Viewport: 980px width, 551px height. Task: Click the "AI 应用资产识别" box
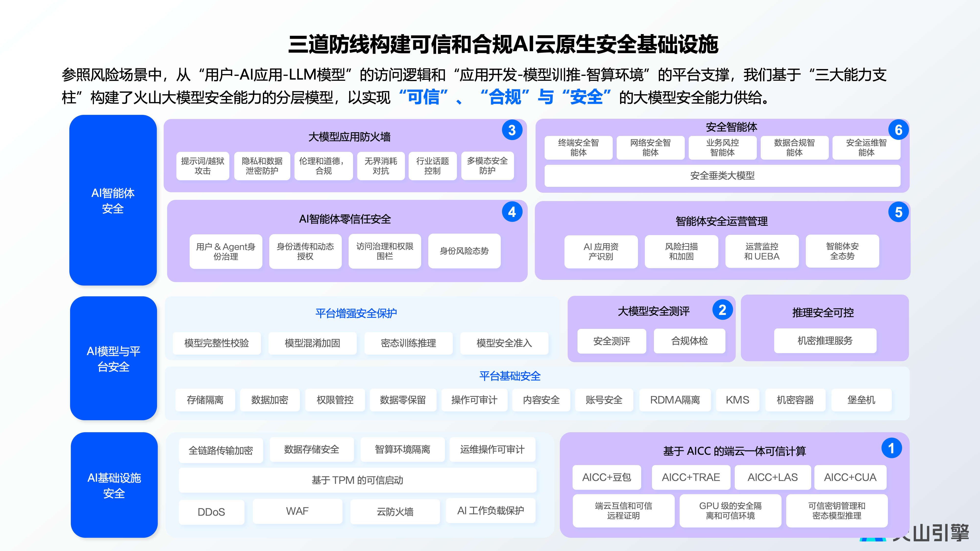[601, 251]
